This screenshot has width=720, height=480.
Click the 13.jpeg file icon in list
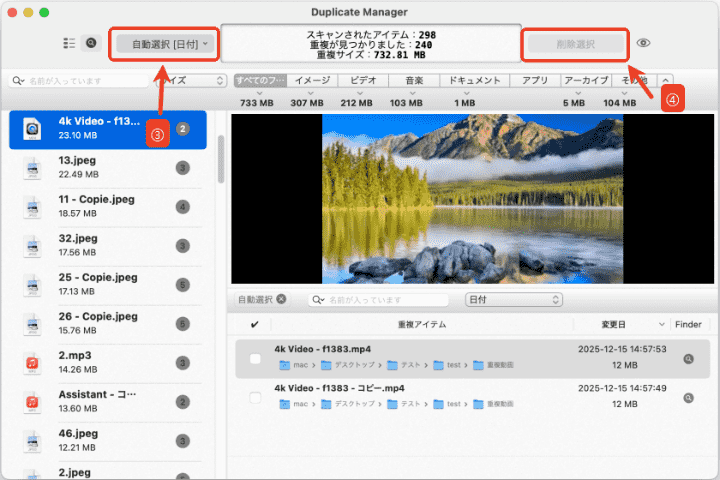coord(32,166)
